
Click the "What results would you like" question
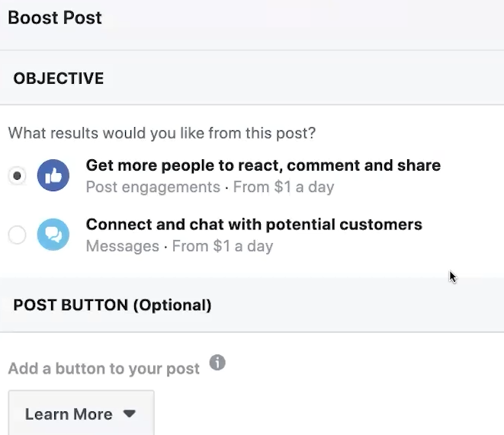(x=162, y=133)
